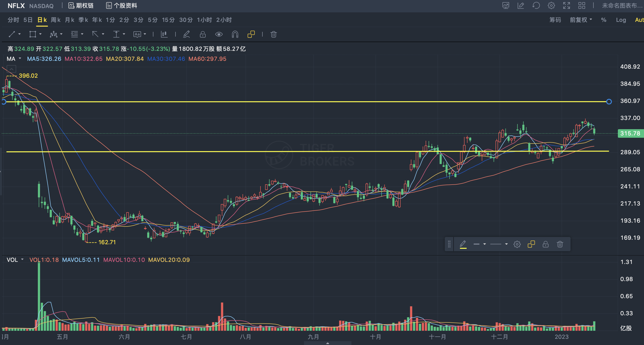Toggle the Auto scale option
Image resolution: width=644 pixels, height=345 pixels.
(x=639, y=20)
